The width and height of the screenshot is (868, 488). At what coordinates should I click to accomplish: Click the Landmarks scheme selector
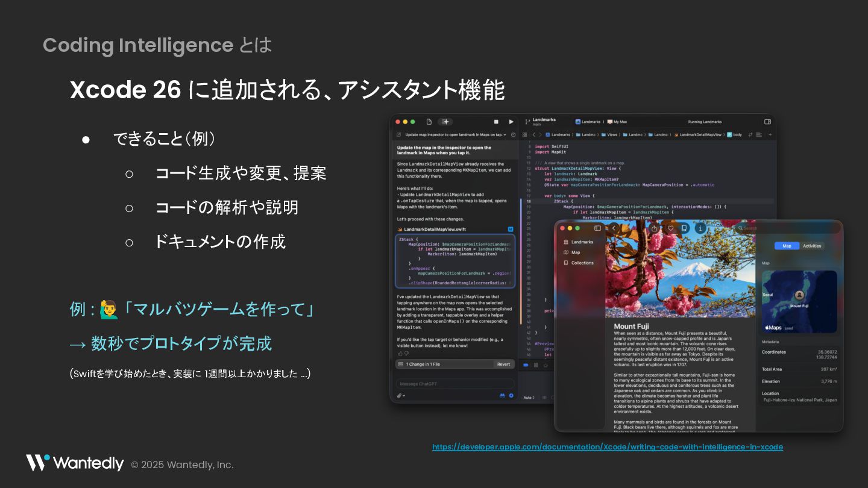click(x=589, y=122)
